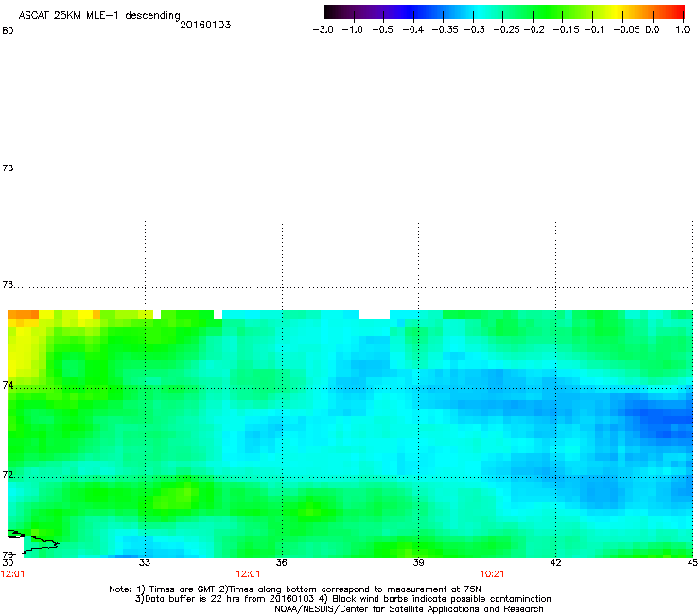Viewport: 700px width, 615px height.
Task: Click the red time stamp 12:01 near longitude 36
Action: [x=248, y=574]
